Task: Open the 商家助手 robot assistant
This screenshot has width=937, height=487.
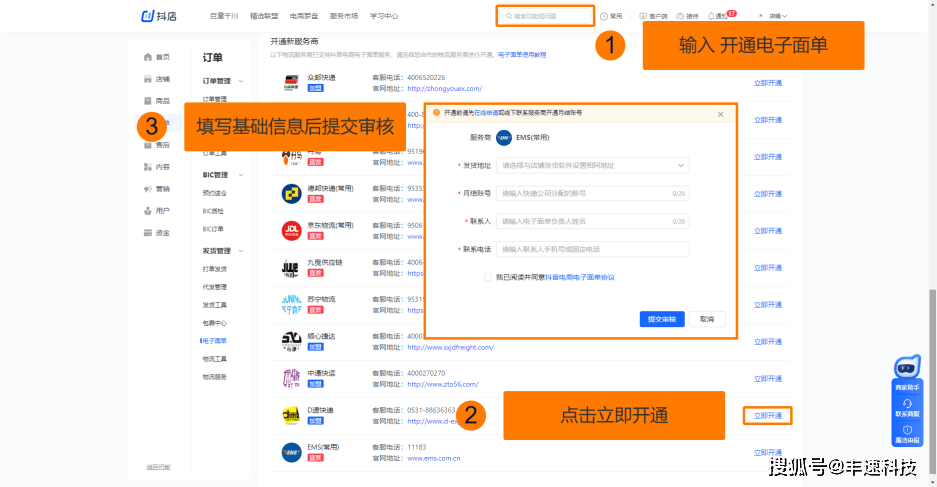Action: point(907,373)
